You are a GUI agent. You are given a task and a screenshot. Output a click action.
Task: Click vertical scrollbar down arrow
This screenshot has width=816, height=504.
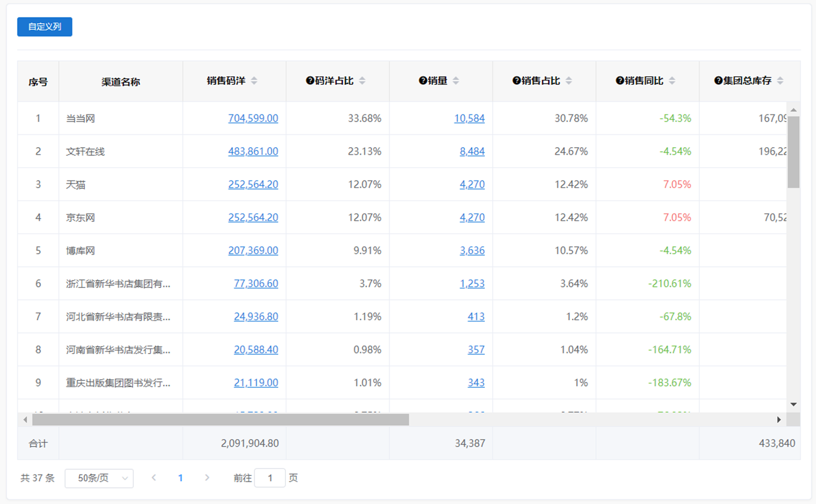pyautogui.click(x=793, y=404)
